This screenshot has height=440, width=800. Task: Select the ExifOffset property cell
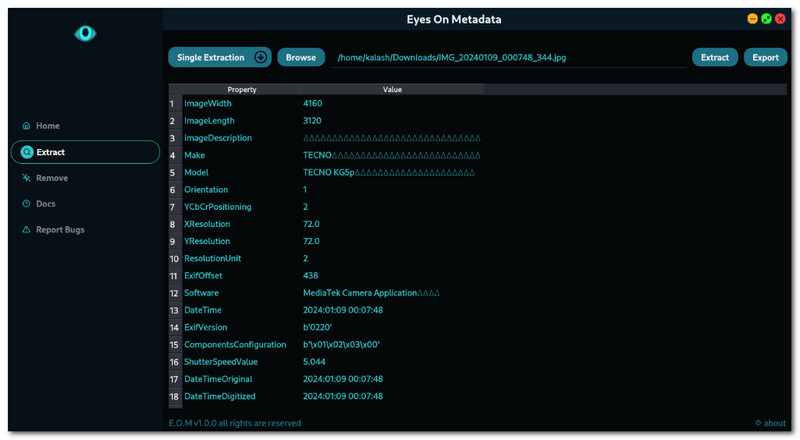click(x=241, y=276)
